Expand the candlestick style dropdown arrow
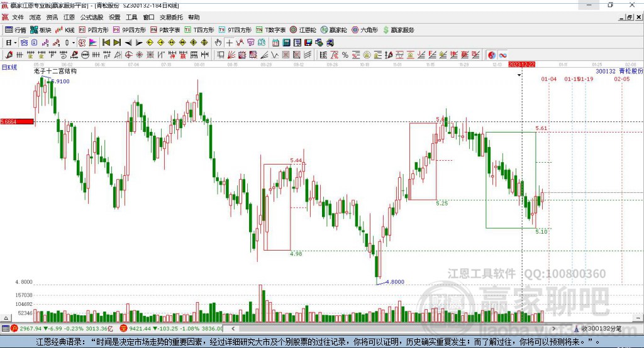This screenshot has height=348, width=644. click(74, 43)
